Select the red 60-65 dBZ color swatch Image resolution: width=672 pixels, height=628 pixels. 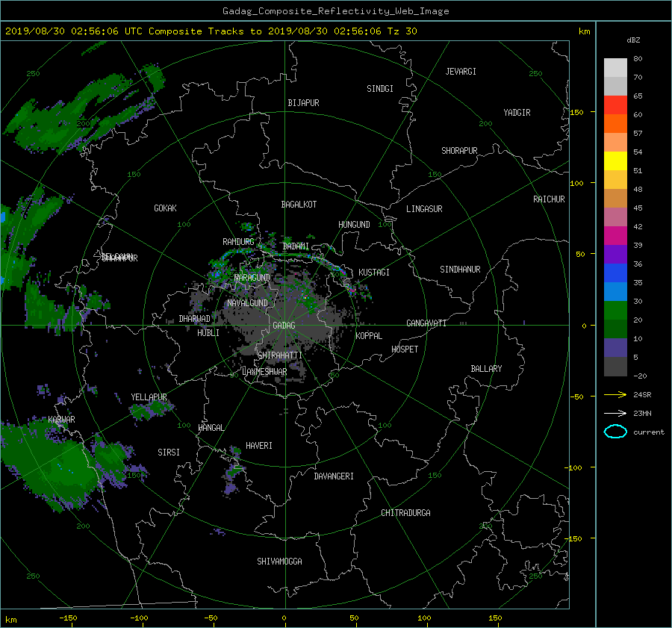tap(615, 105)
